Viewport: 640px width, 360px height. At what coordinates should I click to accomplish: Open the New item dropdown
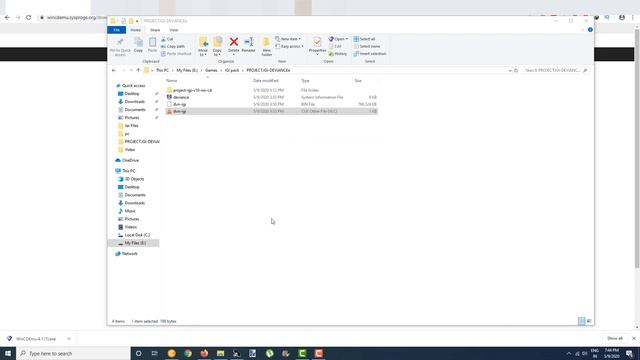(x=288, y=39)
